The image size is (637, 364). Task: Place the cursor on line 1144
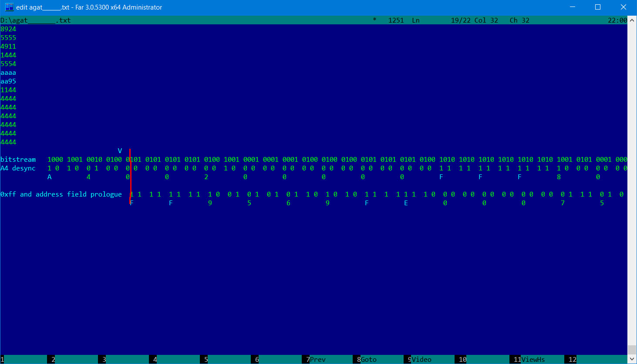8,90
